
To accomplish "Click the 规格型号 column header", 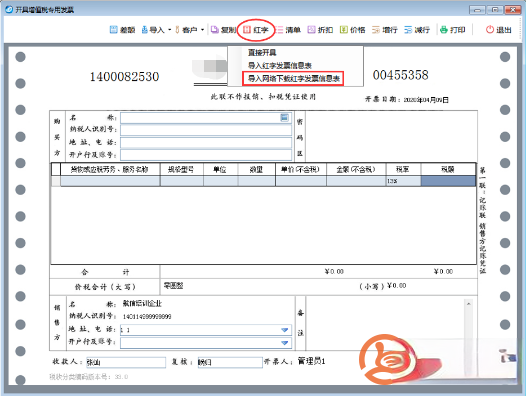I will 181,169.
